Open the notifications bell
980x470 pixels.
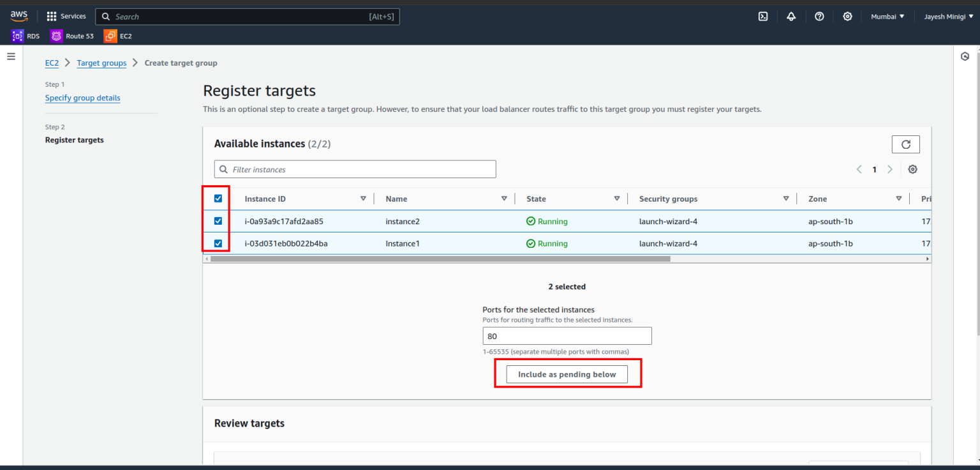tap(791, 16)
